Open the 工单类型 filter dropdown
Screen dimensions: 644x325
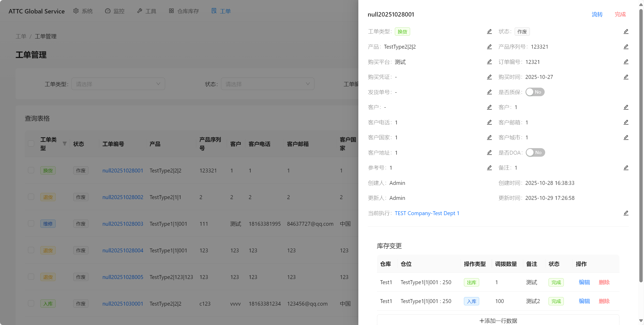point(118,84)
